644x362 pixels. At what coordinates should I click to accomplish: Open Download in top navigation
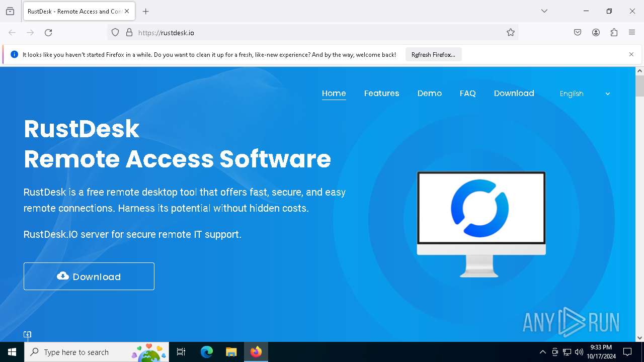514,94
